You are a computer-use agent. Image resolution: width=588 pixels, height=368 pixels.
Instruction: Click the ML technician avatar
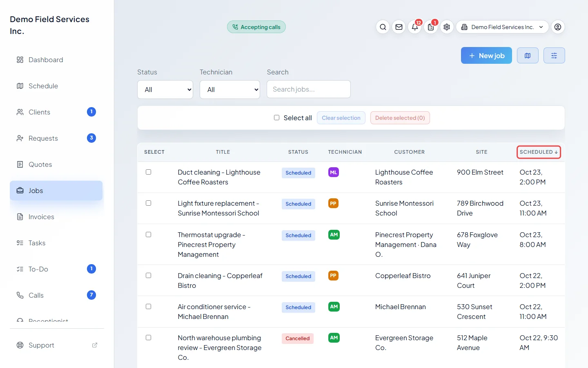[334, 173]
